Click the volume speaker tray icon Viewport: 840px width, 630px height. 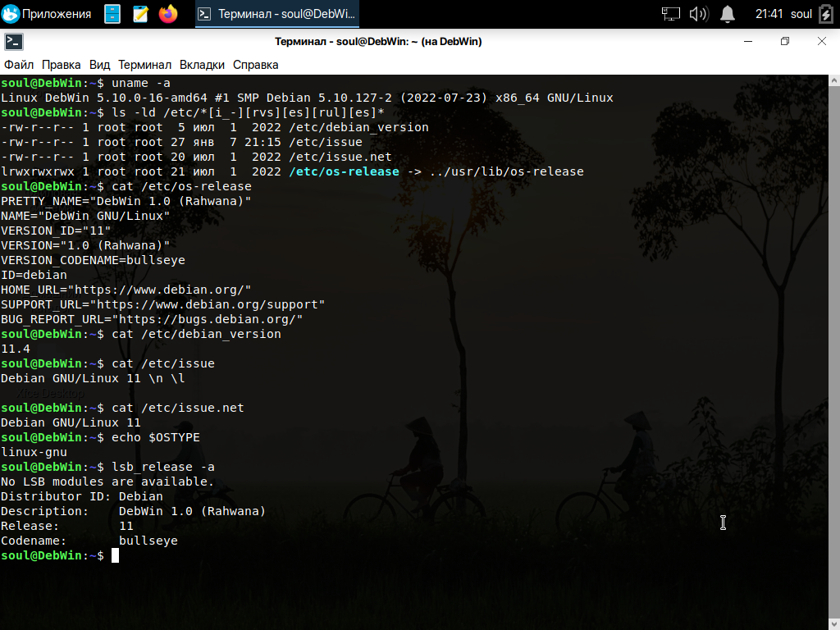(699, 14)
